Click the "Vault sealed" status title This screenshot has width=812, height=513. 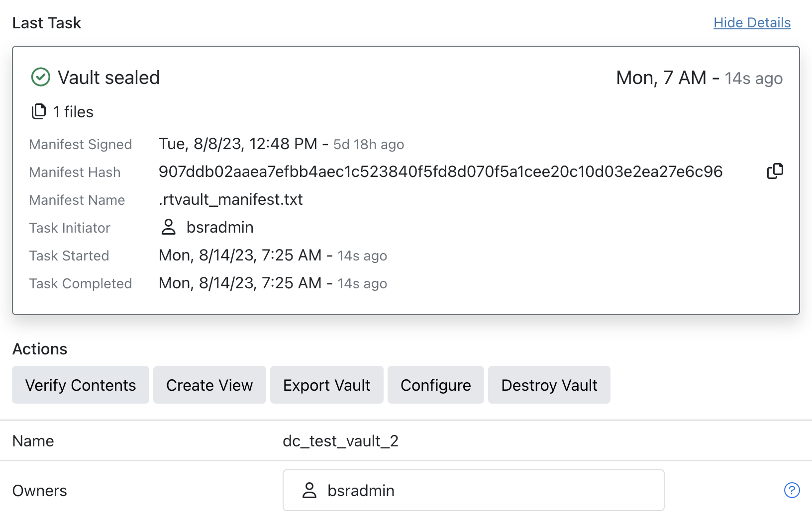108,78
